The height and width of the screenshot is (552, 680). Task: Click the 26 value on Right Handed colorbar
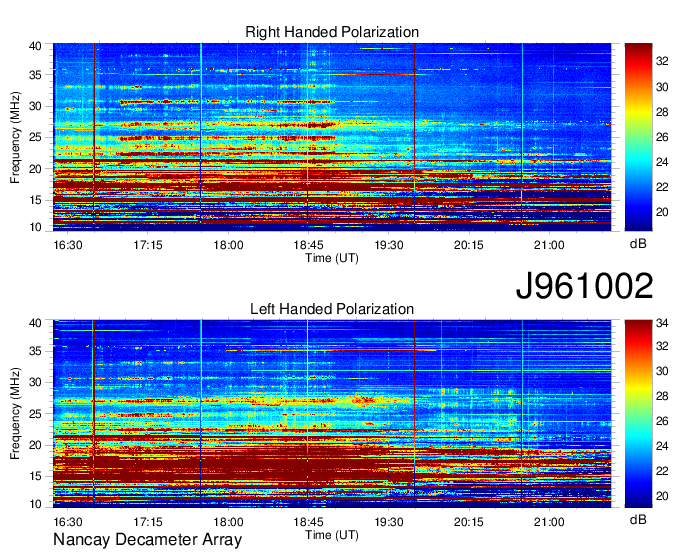[x=662, y=137]
